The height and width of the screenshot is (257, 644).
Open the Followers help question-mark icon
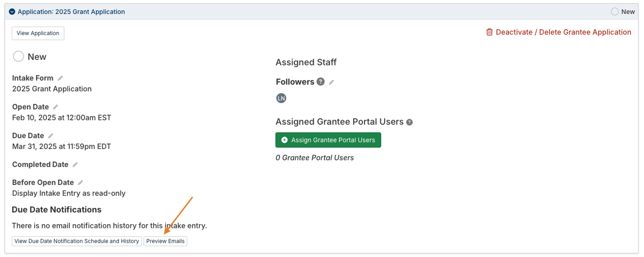tap(321, 81)
